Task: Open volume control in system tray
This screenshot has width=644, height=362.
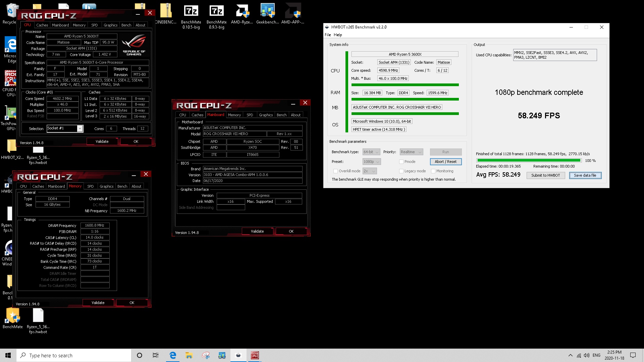Action: point(587,355)
